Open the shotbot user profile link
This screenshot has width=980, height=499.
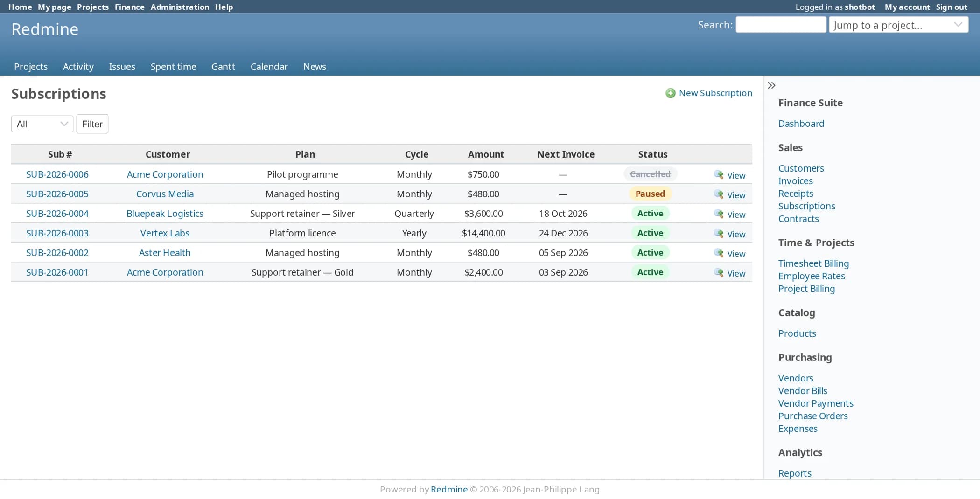click(x=860, y=7)
